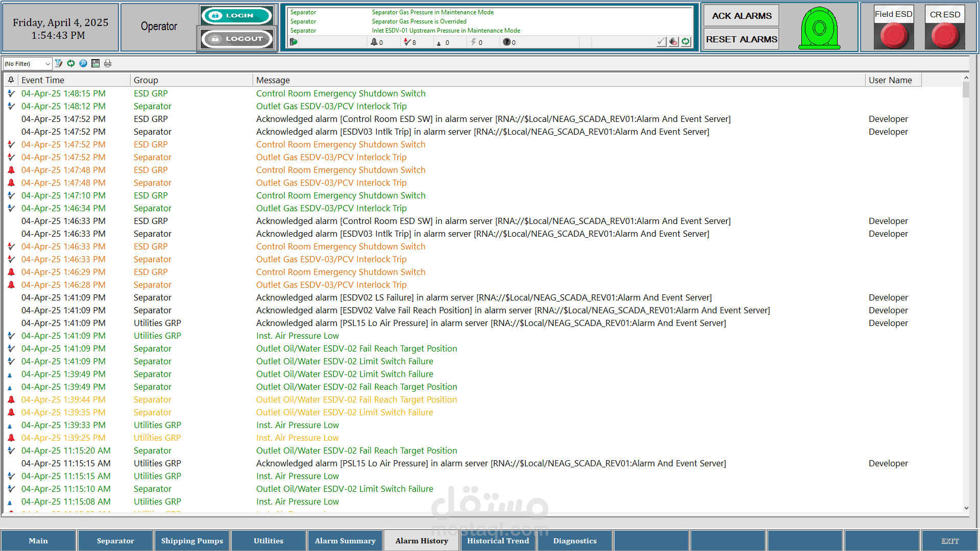Screen dimensions: 980x551
Task: Click the acknowledge checkmark icon in alarm banner
Action: (661, 42)
